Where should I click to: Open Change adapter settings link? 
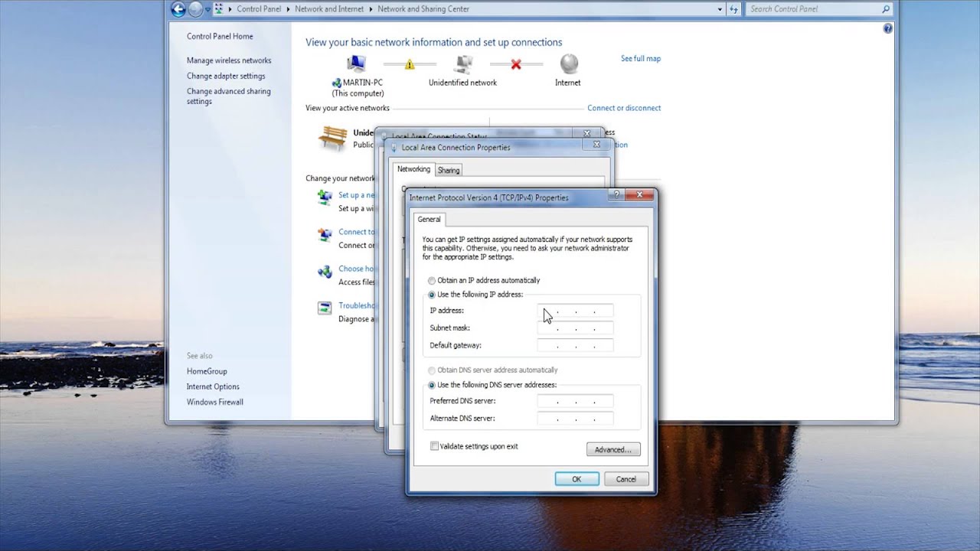coord(226,76)
